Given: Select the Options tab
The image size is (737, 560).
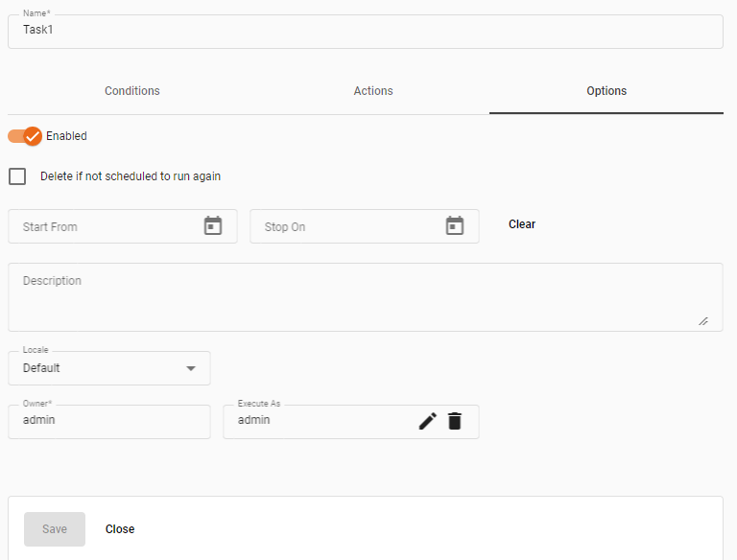Looking at the screenshot, I should (x=606, y=91).
